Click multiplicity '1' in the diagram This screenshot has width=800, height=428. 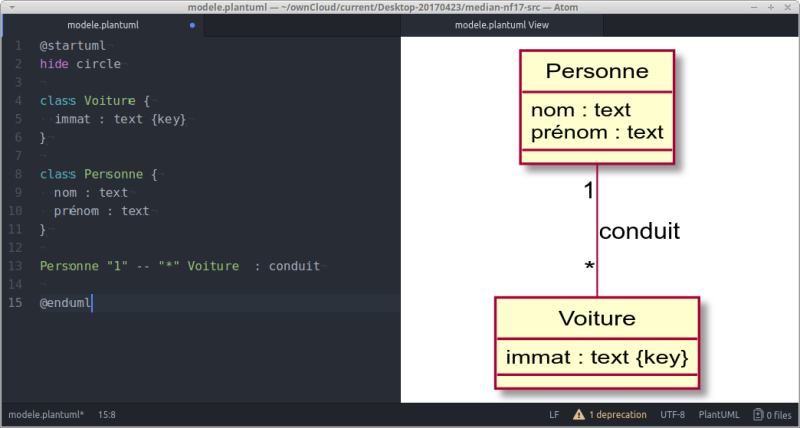click(x=589, y=191)
